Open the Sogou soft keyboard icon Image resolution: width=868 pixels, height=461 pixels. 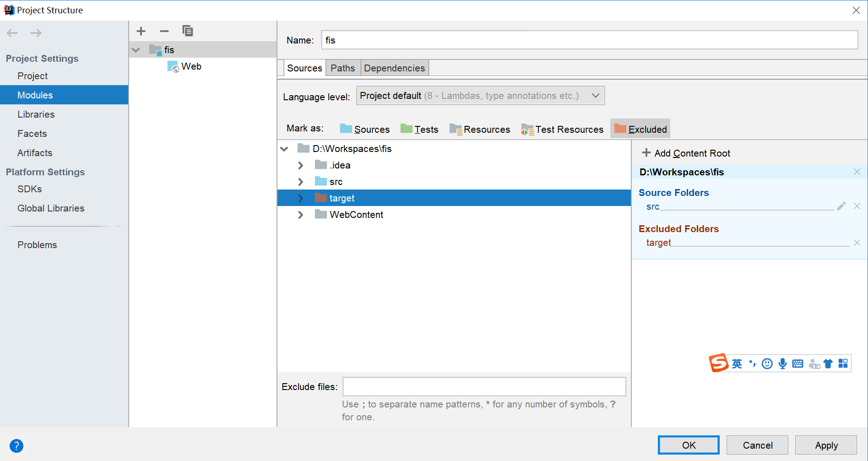(797, 363)
